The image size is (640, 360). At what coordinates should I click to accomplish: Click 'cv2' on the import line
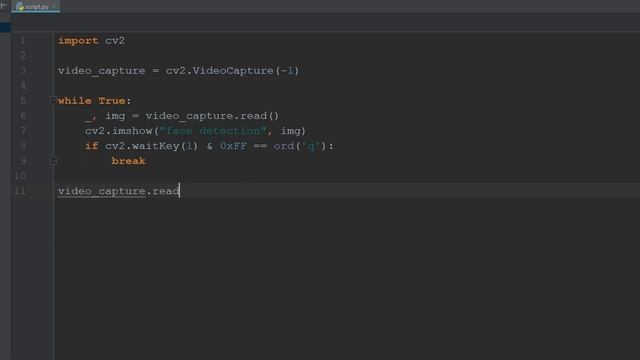[x=115, y=40]
